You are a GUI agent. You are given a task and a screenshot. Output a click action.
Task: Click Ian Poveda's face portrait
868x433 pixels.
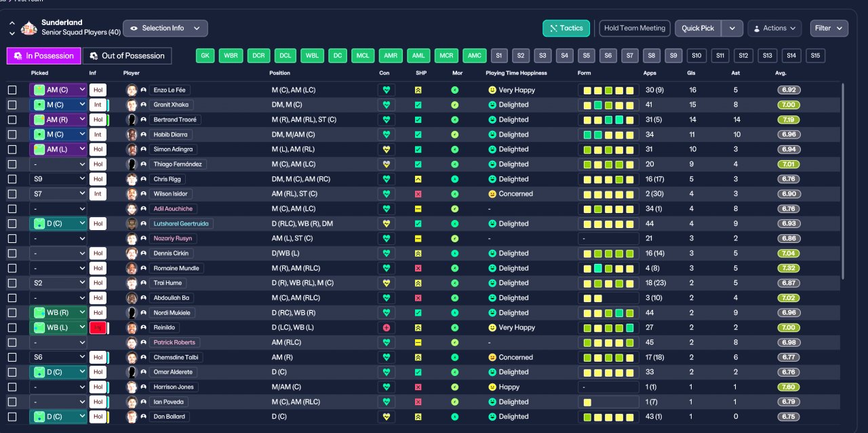(x=132, y=402)
